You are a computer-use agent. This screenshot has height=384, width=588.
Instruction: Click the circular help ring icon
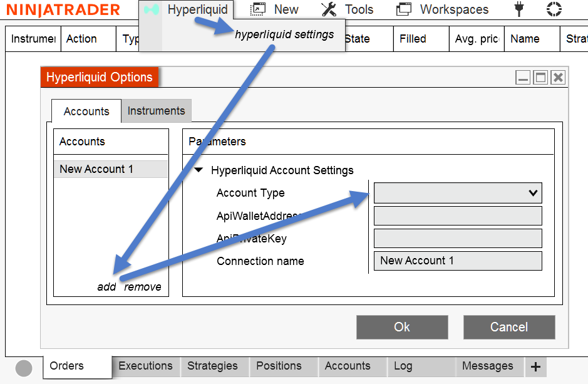tap(554, 9)
